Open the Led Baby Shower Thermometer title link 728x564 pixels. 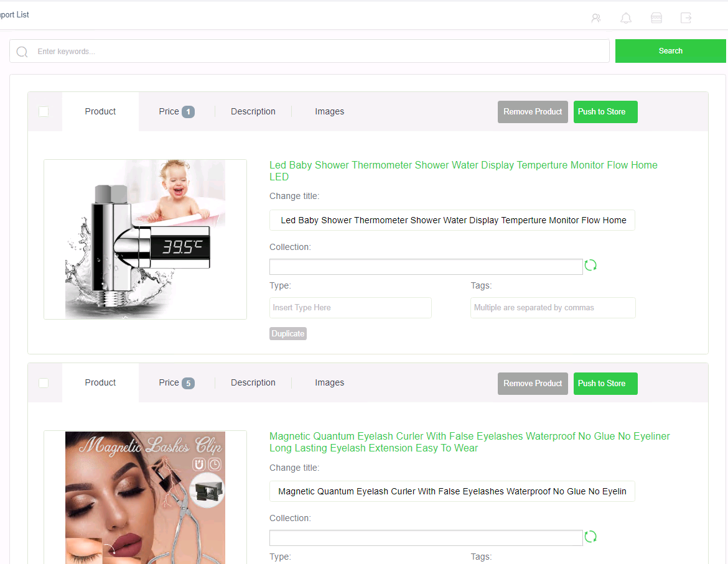[x=464, y=170]
